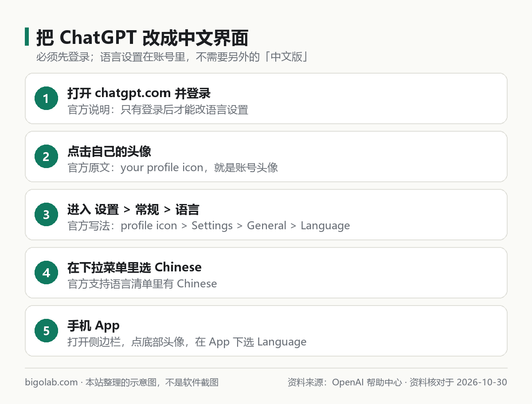
Task: Click the green number 1 badge
Action: (46, 98)
